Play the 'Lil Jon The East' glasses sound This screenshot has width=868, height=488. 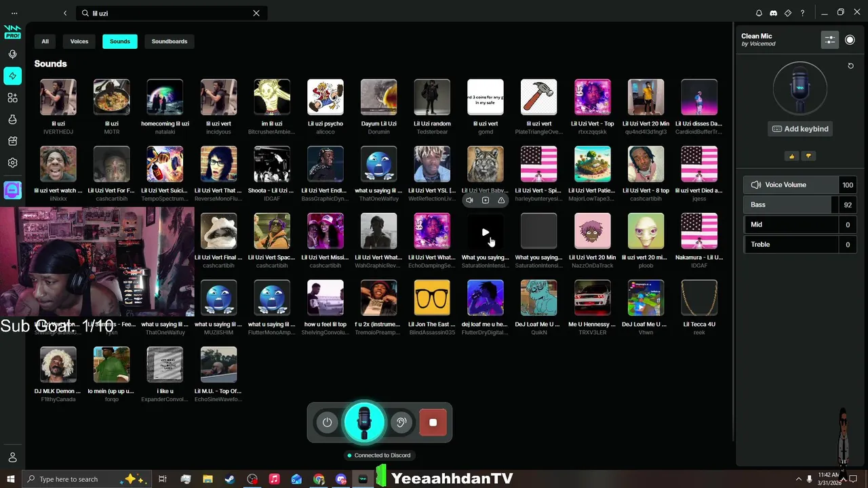(432, 298)
